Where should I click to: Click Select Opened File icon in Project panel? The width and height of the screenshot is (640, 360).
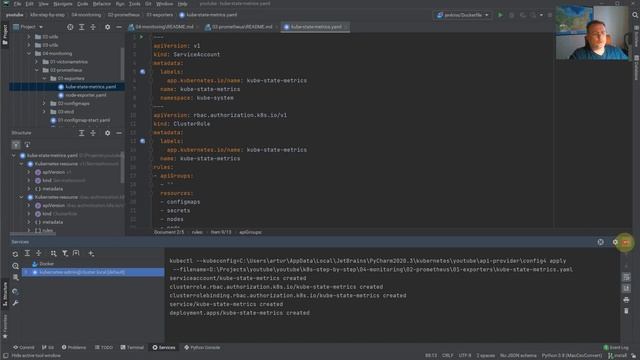coord(70,27)
